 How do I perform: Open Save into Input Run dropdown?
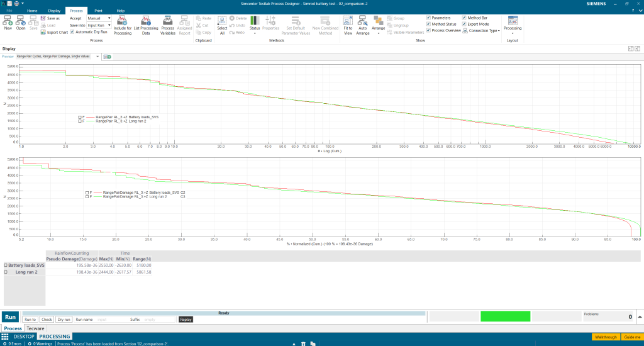109,25
